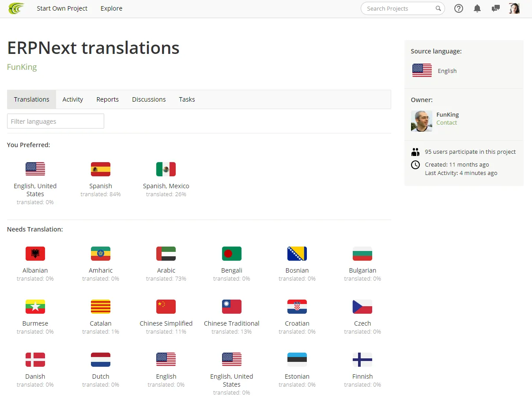Viewport: 532px width, 399px height.
Task: Click the Contact link for owner
Action: tap(447, 123)
